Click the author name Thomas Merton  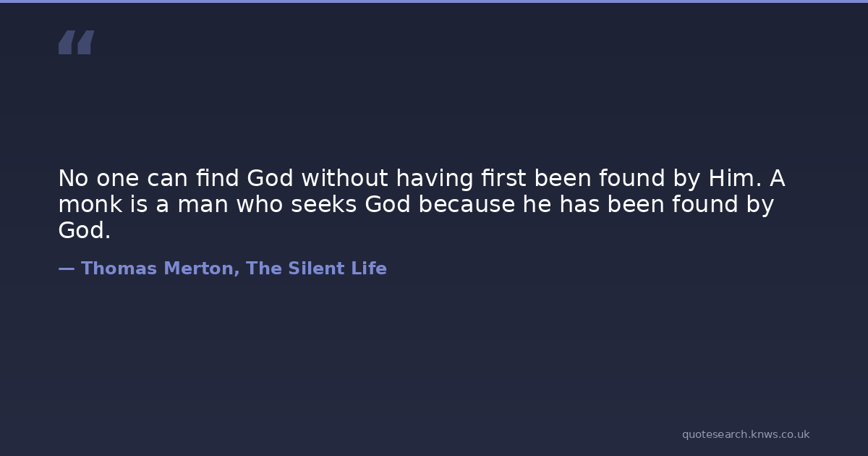[x=159, y=269]
